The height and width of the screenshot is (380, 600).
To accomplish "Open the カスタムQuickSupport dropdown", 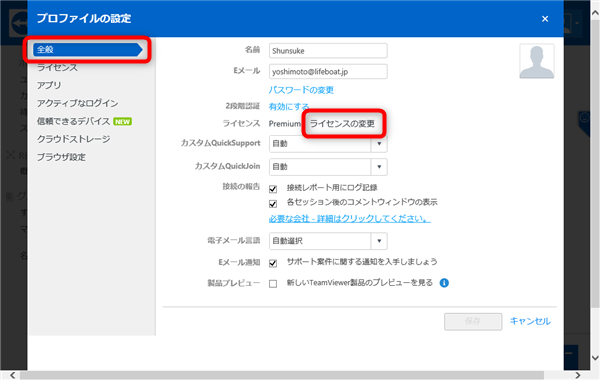I will [328, 144].
